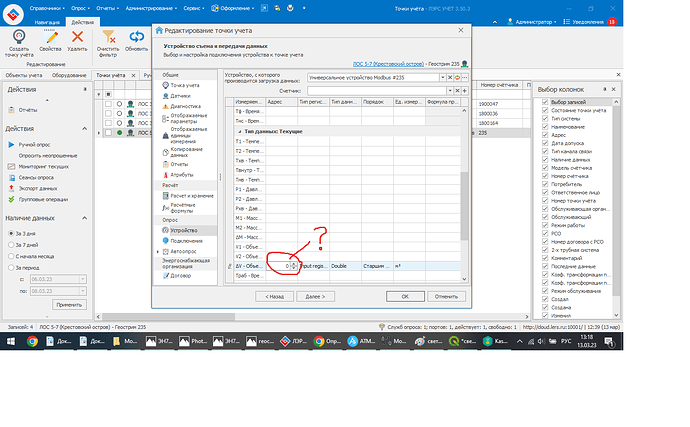Open the Диагностика page with the warning icon

(x=185, y=106)
